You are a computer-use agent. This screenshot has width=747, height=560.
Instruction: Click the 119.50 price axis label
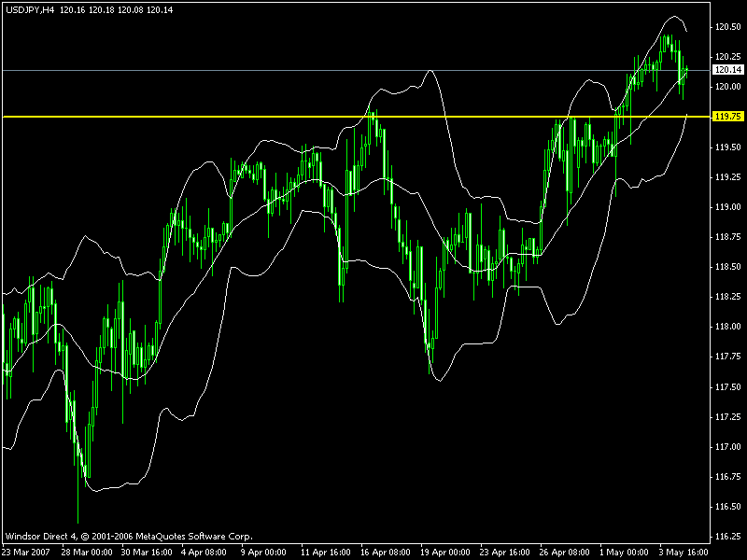pos(728,147)
